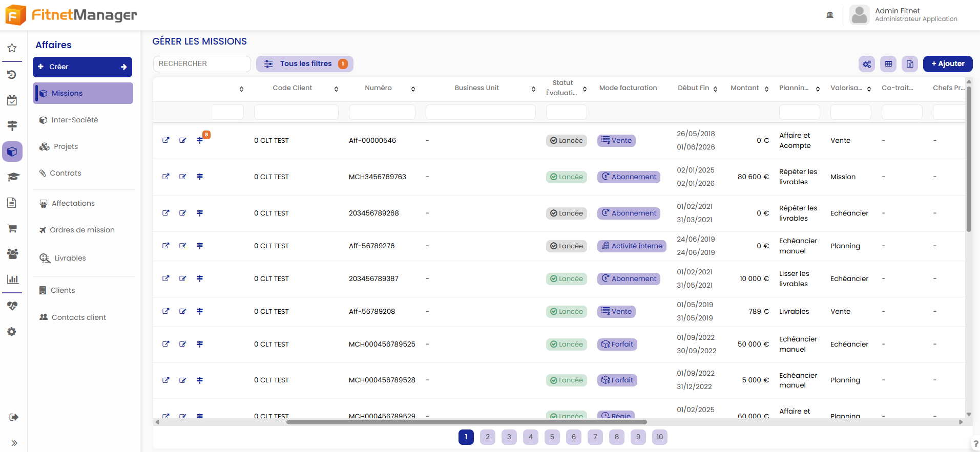Open Tous les filtres button
This screenshot has height=452, width=980.
(305, 64)
